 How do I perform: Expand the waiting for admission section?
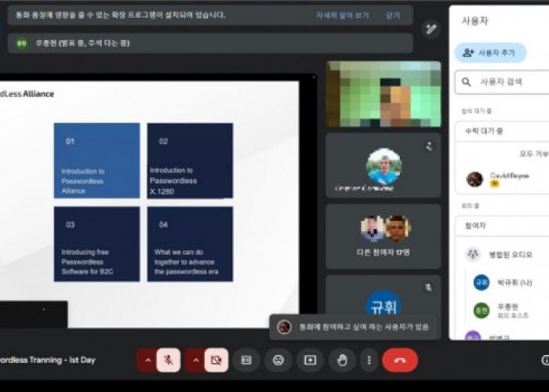[x=502, y=131]
